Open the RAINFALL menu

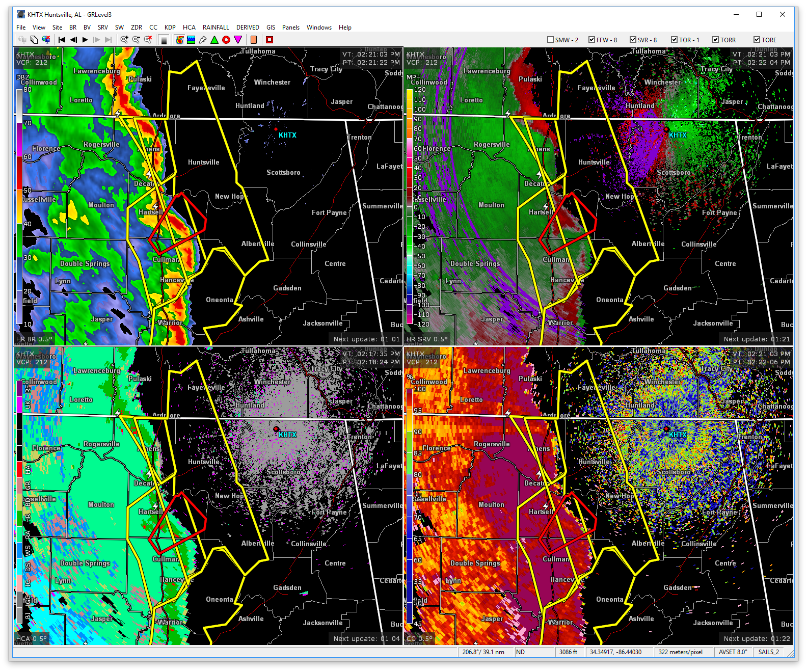(x=216, y=28)
